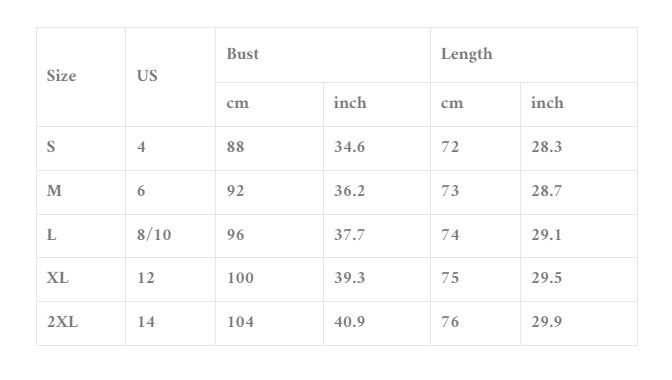Select the XL size row label

57,278
